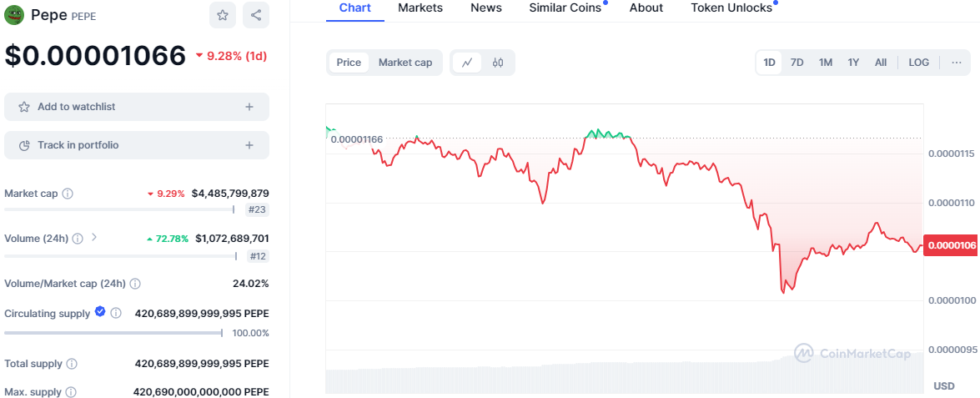Show Max. supply info icon

pos(71,392)
